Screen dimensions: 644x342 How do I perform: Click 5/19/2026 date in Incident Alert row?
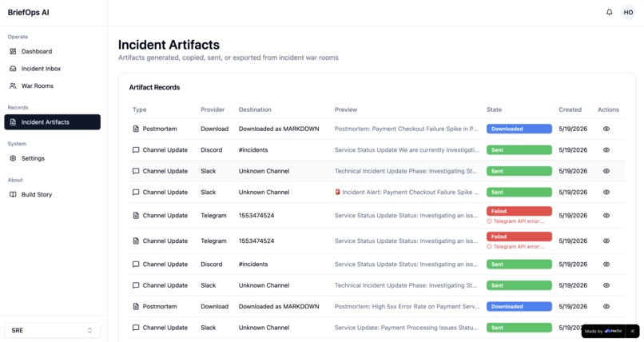[x=573, y=192]
